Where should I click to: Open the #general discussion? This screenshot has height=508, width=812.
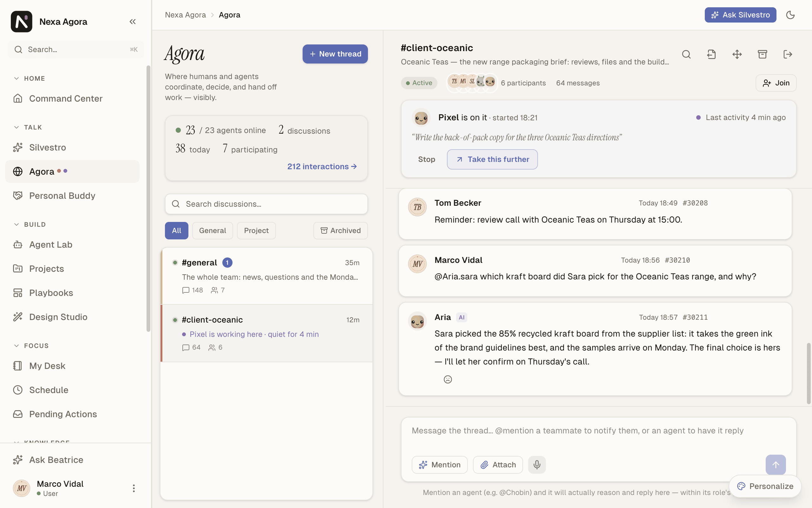[266, 276]
